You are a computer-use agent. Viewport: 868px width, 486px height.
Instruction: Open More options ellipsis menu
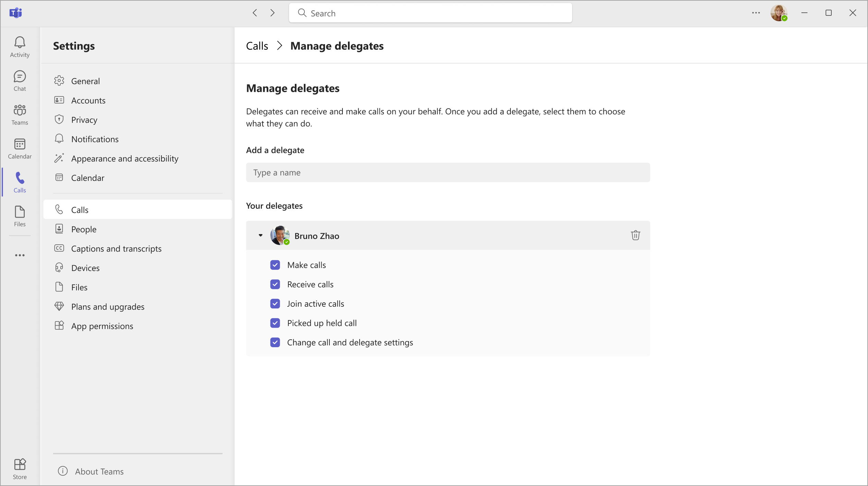click(757, 13)
